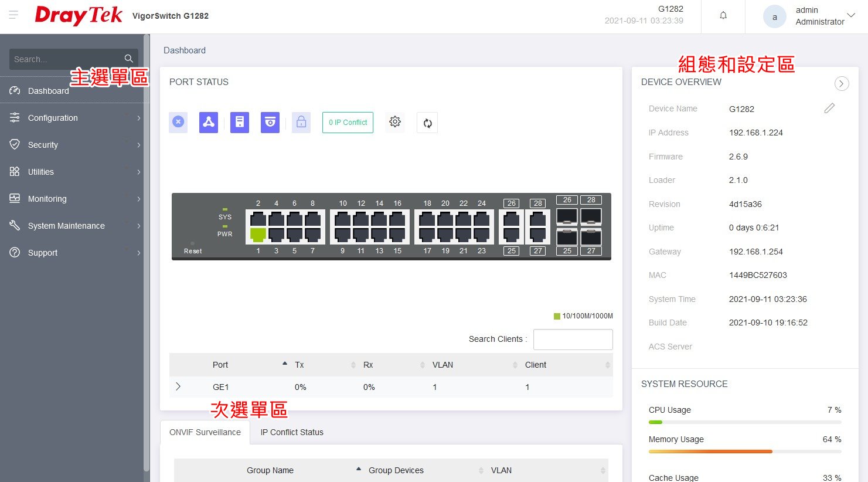Click the server device icon in Port Status
The width and height of the screenshot is (868, 482).
(x=239, y=122)
